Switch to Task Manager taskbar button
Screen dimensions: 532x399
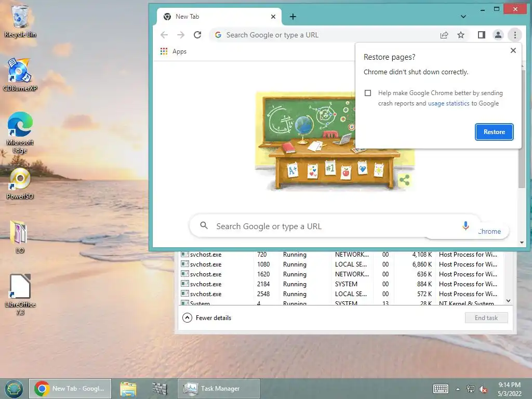pos(219,389)
